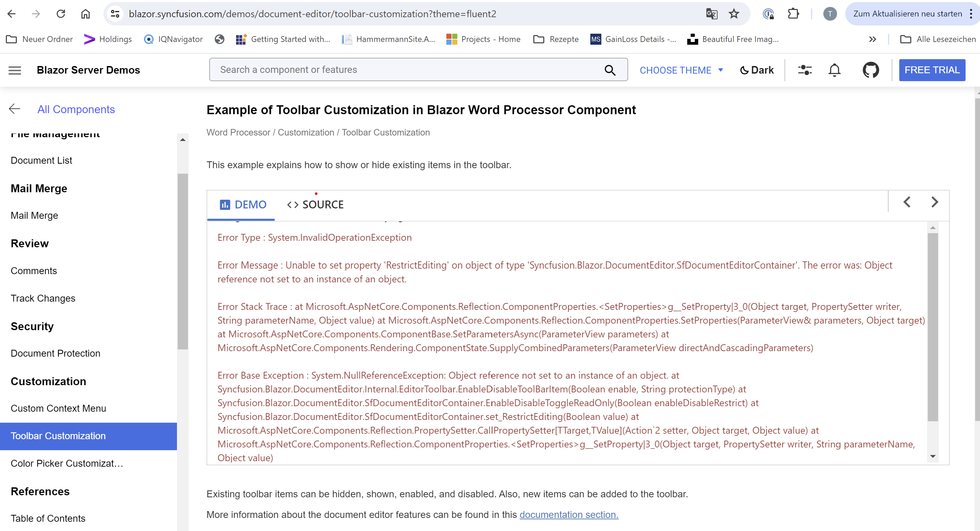Click the FREE TRIAL button
The height and width of the screenshot is (531, 980).
[932, 70]
